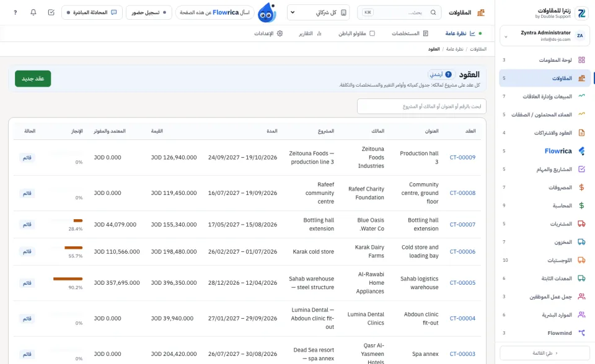Screen dimensions: 595x364
Task: Switch to the مقاولو الباطن tab
Action: (357, 33)
